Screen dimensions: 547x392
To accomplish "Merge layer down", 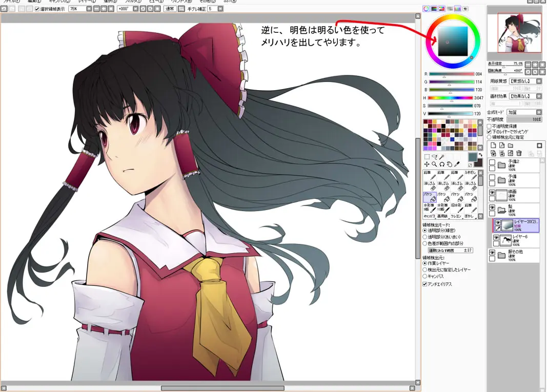I will point(502,153).
